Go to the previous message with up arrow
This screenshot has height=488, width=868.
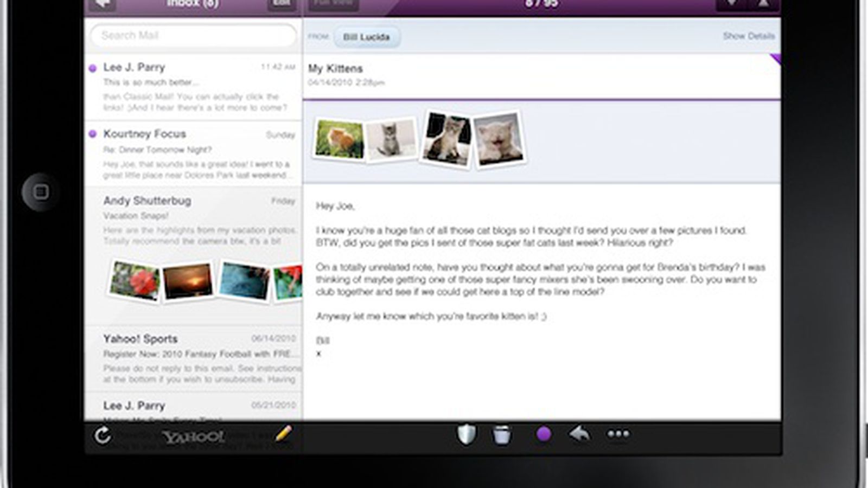tap(763, 4)
